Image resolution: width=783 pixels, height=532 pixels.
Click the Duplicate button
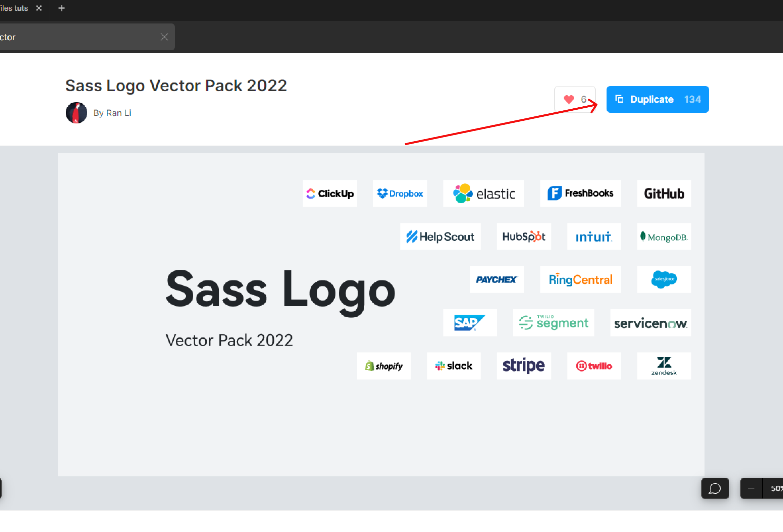click(657, 99)
